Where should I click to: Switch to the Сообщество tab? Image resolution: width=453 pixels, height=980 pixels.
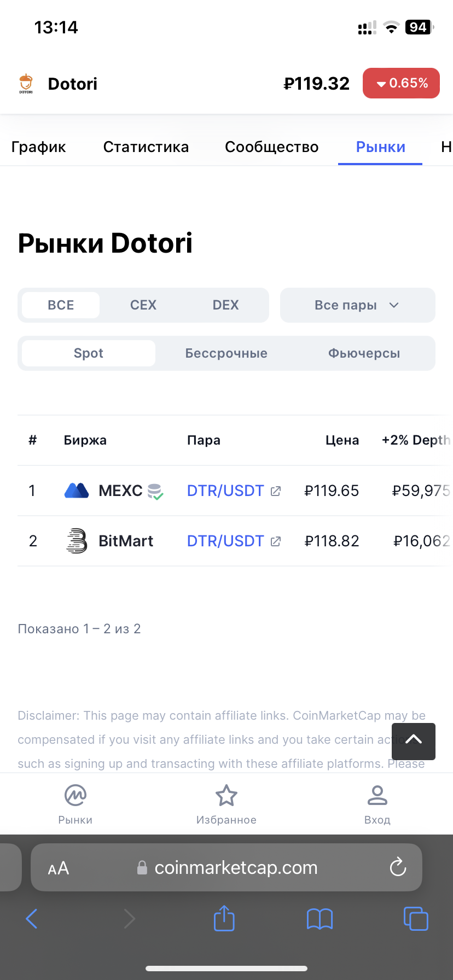[x=272, y=147]
